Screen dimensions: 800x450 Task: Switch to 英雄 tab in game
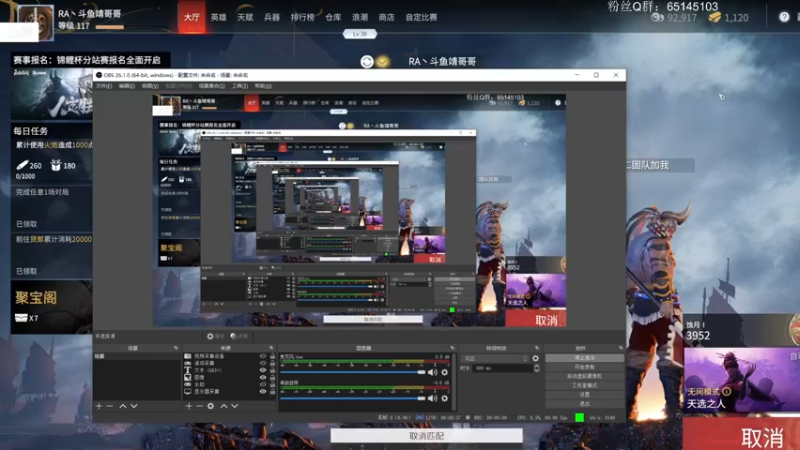tap(218, 17)
